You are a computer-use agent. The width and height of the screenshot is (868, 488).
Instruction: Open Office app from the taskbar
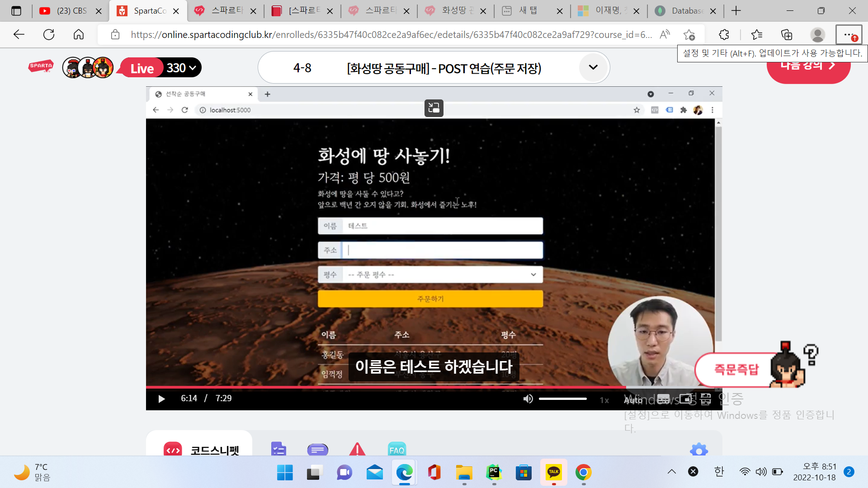tap(434, 473)
